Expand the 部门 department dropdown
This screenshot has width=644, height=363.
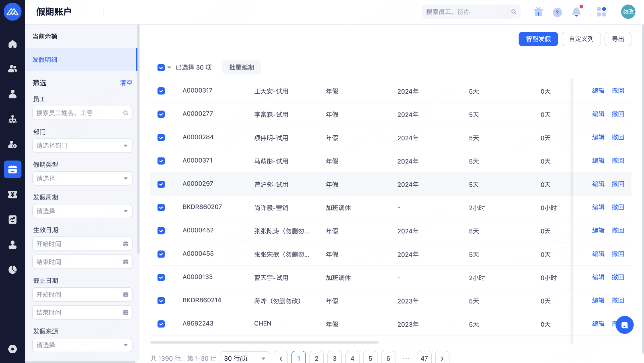(x=82, y=146)
